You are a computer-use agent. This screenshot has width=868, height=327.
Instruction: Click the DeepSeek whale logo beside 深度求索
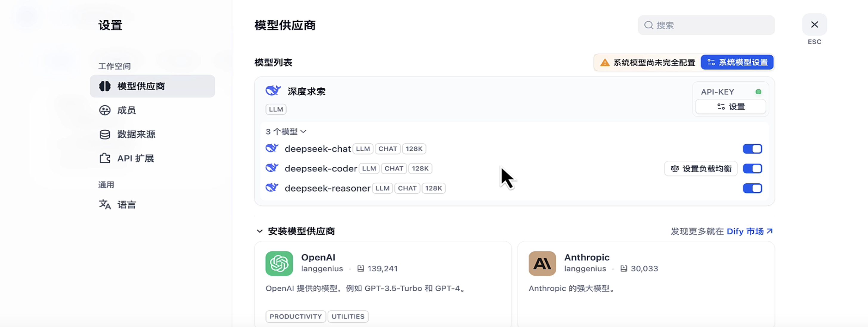273,91
